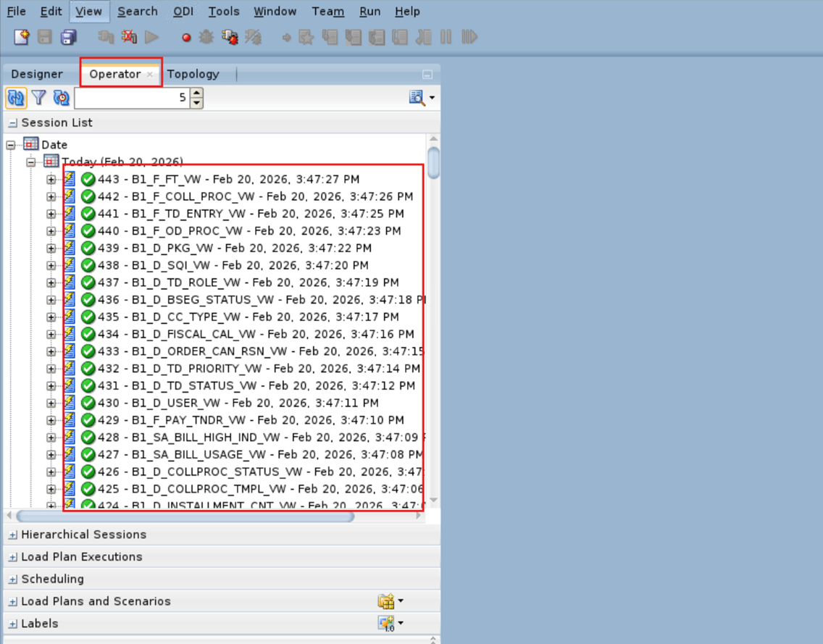The image size is (823, 644).
Task: Minimize the navigator panel
Action: tap(427, 75)
